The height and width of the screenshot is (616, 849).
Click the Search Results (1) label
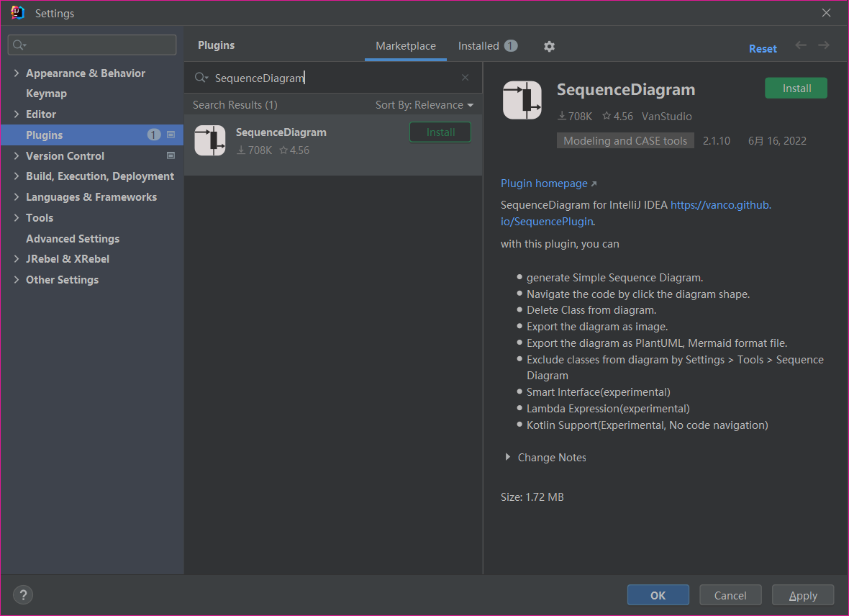tap(235, 105)
